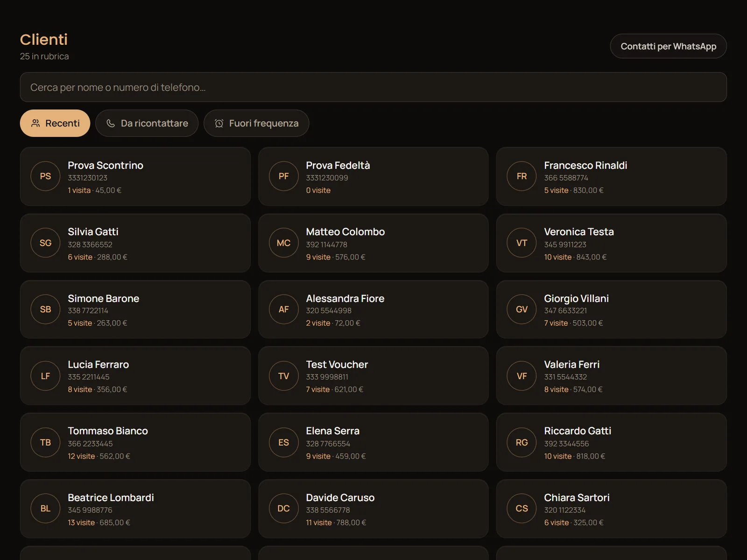Image resolution: width=747 pixels, height=560 pixels.
Task: Click the phone number 320 5544998
Action: (329, 311)
